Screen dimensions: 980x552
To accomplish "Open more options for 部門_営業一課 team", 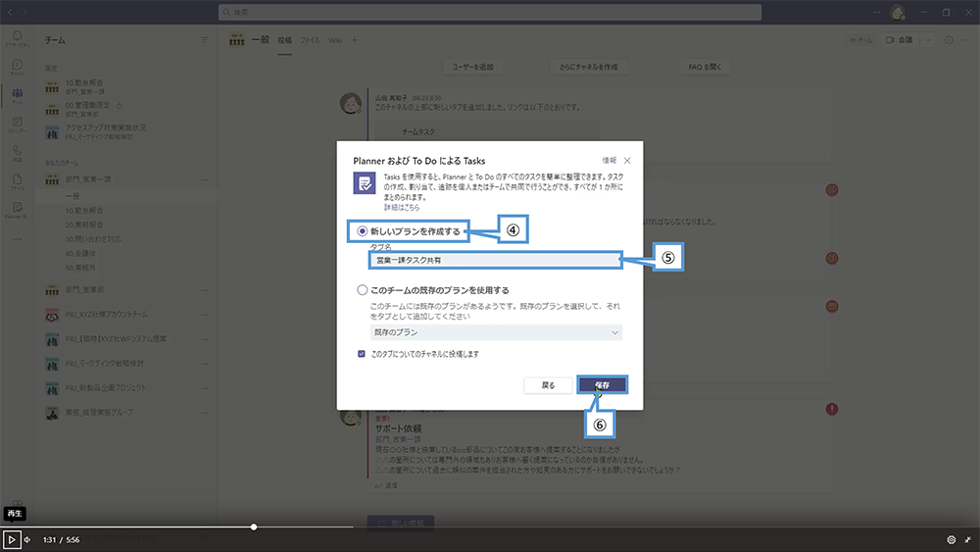I will click(204, 179).
